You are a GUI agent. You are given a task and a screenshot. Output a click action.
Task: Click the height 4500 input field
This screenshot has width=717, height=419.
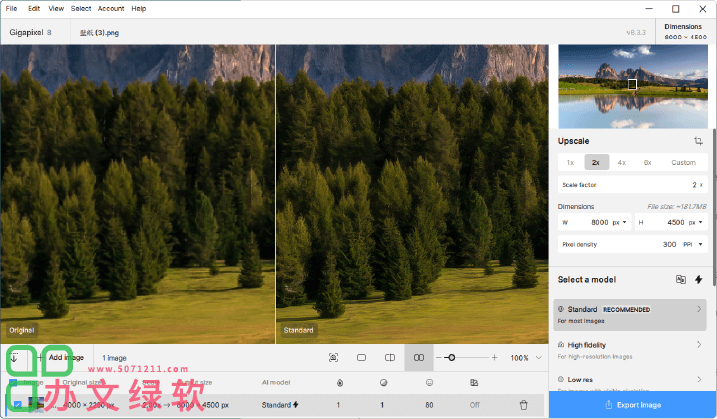point(671,222)
